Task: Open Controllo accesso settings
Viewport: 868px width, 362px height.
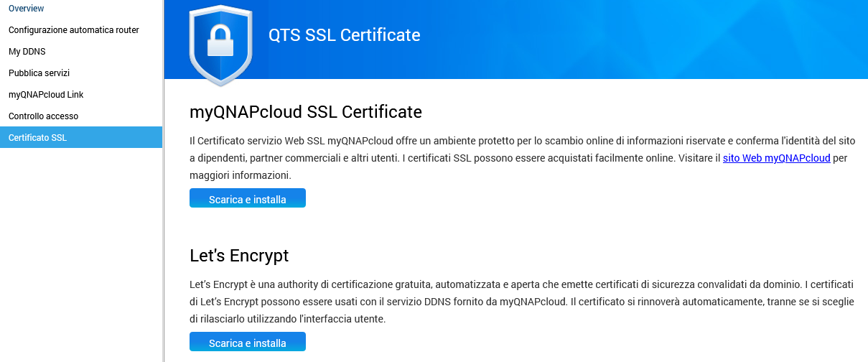Action: coord(43,116)
